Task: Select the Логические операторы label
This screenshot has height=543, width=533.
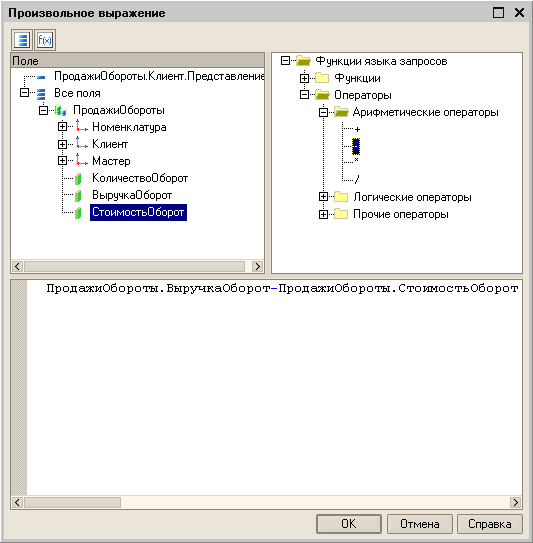Action: tap(412, 197)
